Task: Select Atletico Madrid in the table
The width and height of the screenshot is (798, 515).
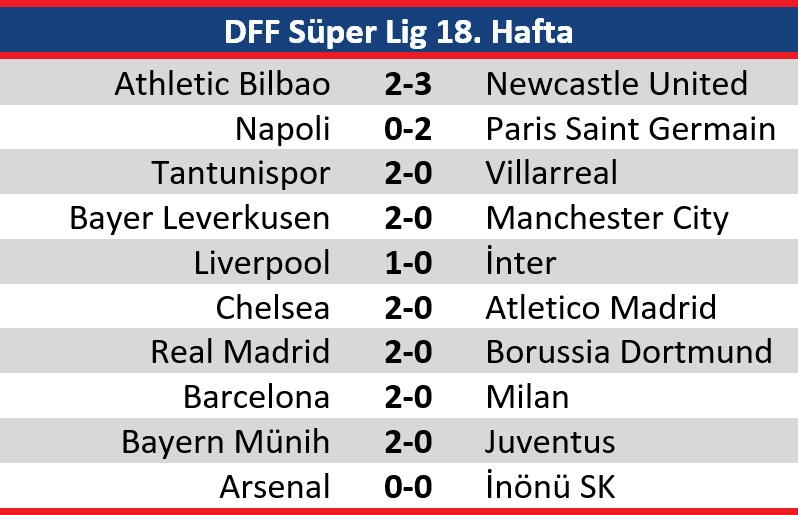Action: [601, 307]
